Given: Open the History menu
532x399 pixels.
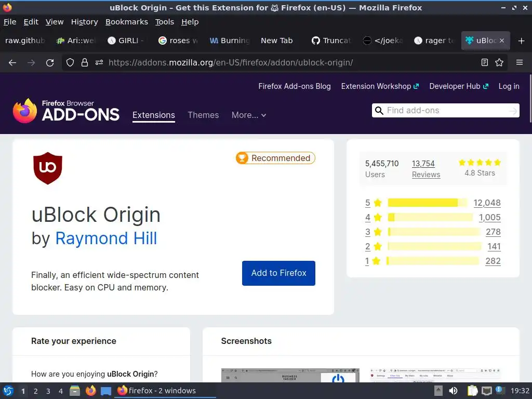Looking at the screenshot, I should click(85, 22).
